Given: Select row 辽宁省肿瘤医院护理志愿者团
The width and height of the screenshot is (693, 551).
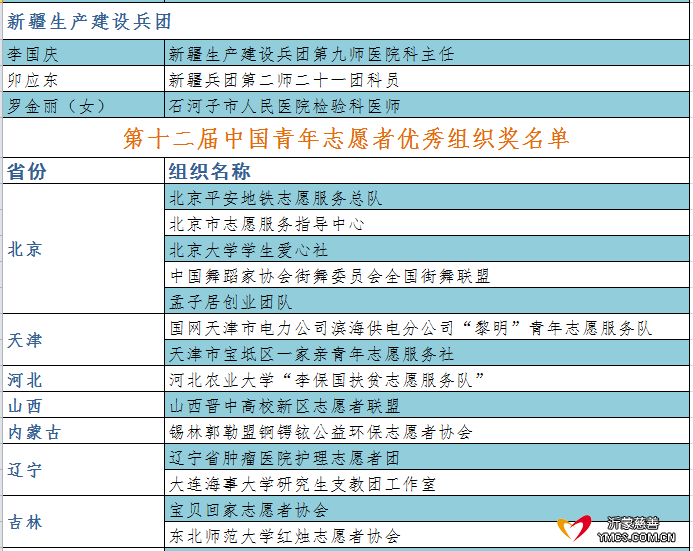Looking at the screenshot, I should [x=427, y=457].
